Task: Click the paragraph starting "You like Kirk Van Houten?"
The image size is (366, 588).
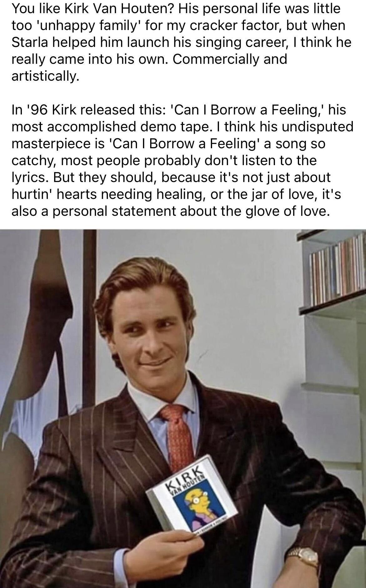Action: point(181,42)
